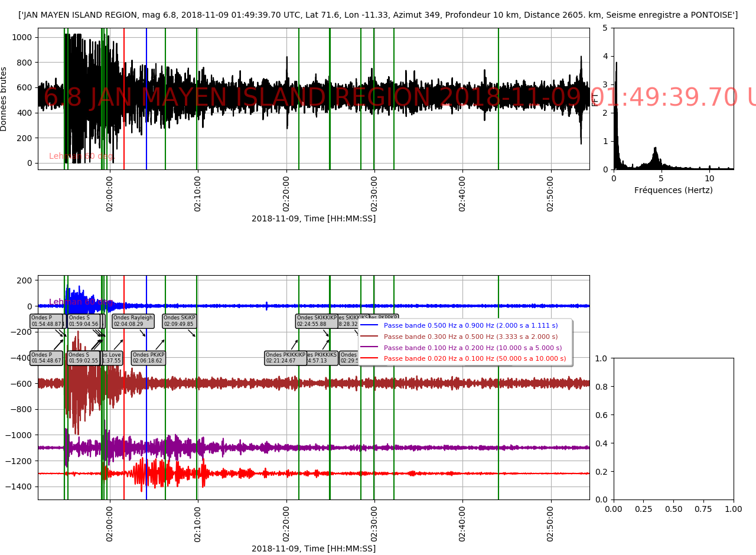Click the 02:10:00 tick label on the bottom plot

[x=197, y=523]
